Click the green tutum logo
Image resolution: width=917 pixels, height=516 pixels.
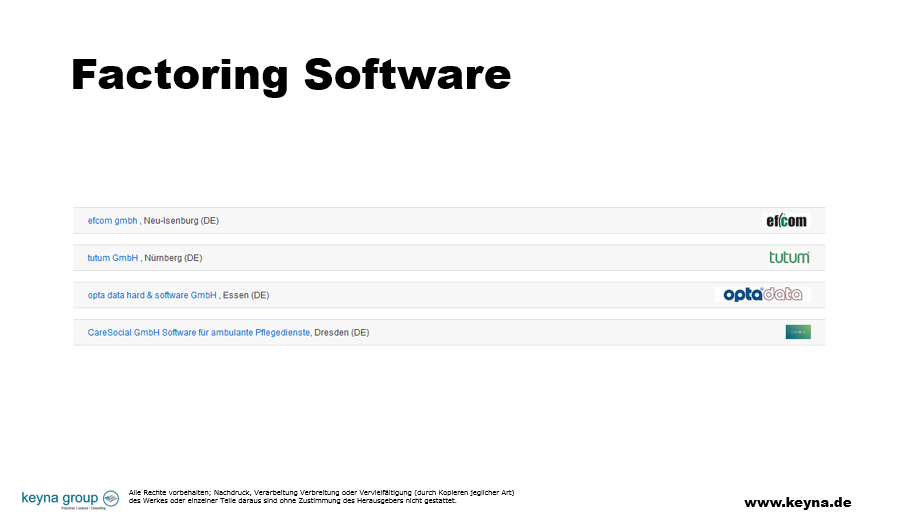790,257
